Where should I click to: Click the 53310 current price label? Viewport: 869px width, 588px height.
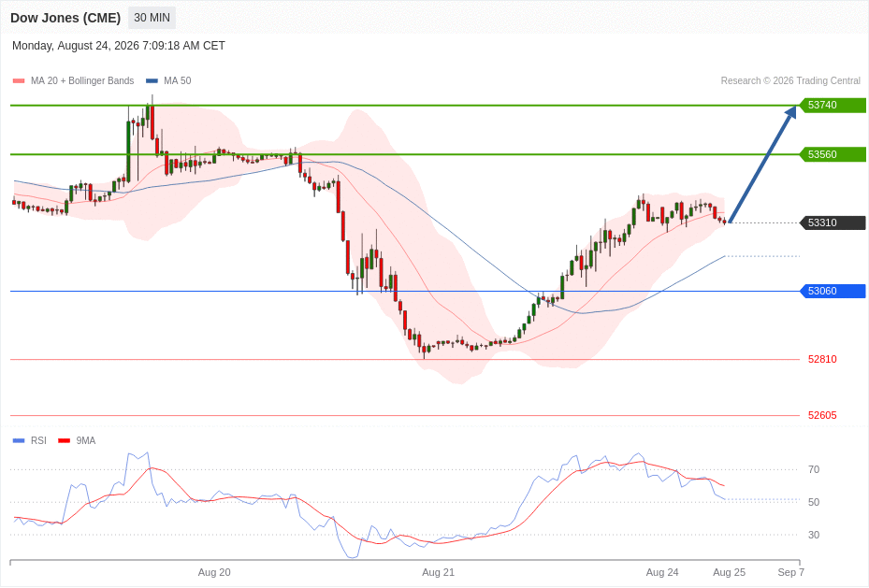833,223
